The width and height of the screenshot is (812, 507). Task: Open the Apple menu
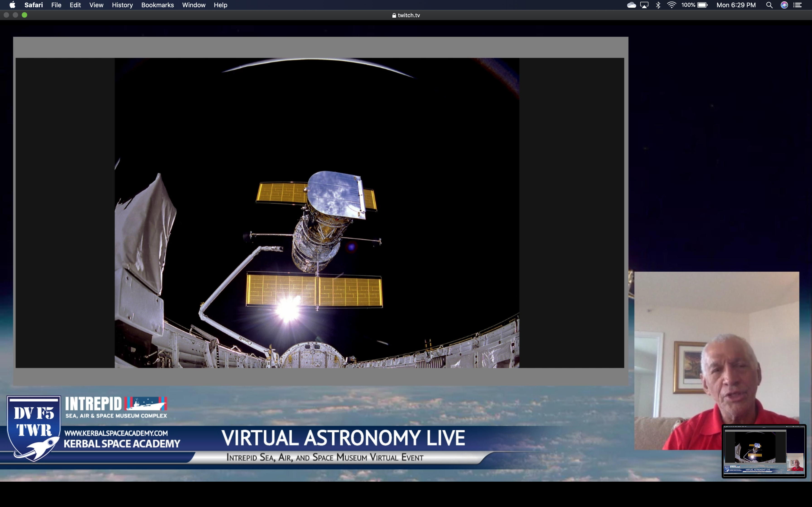click(x=12, y=5)
